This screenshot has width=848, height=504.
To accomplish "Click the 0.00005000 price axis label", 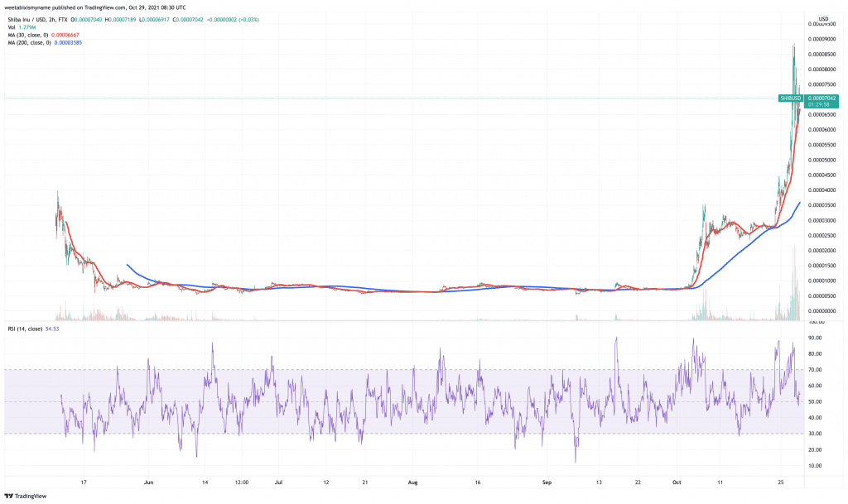I will [822, 161].
